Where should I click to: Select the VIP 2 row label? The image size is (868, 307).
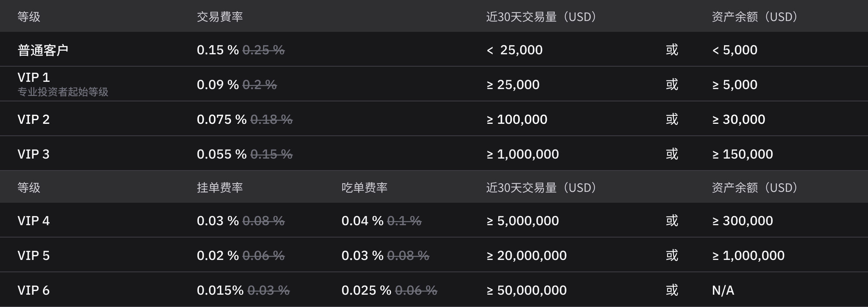[x=34, y=119]
